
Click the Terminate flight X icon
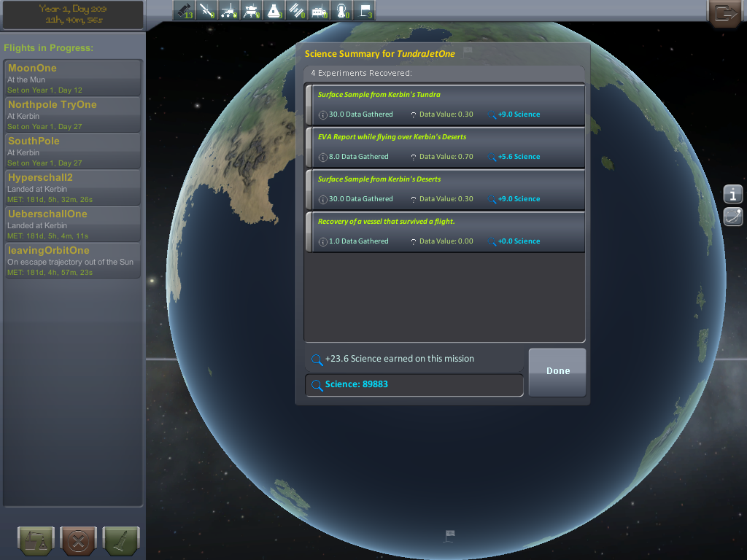click(x=79, y=541)
